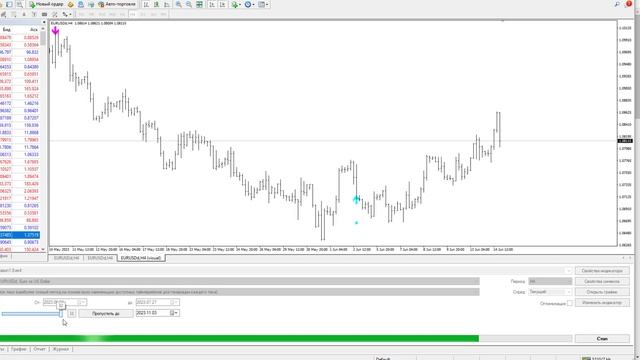
Task: Switch to the EURUSD,H4 (visual) chart tab
Action: (141, 258)
